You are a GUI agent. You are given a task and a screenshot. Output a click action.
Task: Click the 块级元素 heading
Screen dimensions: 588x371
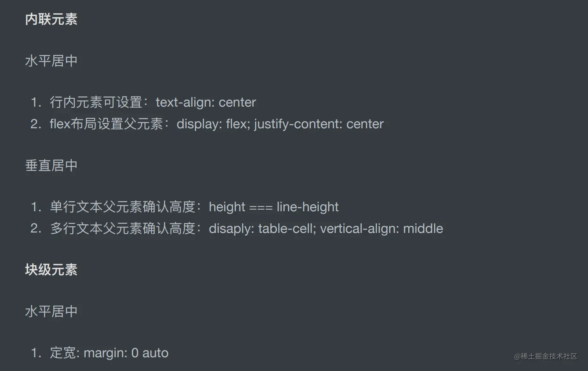(51, 270)
